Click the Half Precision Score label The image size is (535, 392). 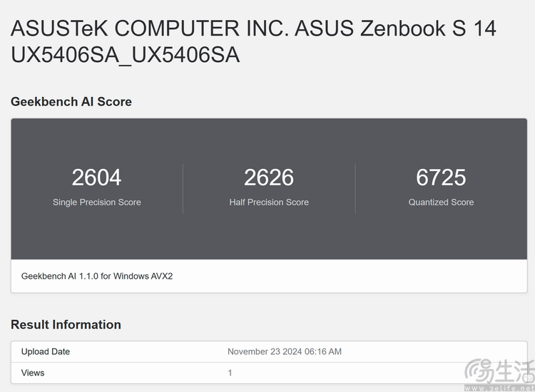tap(269, 202)
